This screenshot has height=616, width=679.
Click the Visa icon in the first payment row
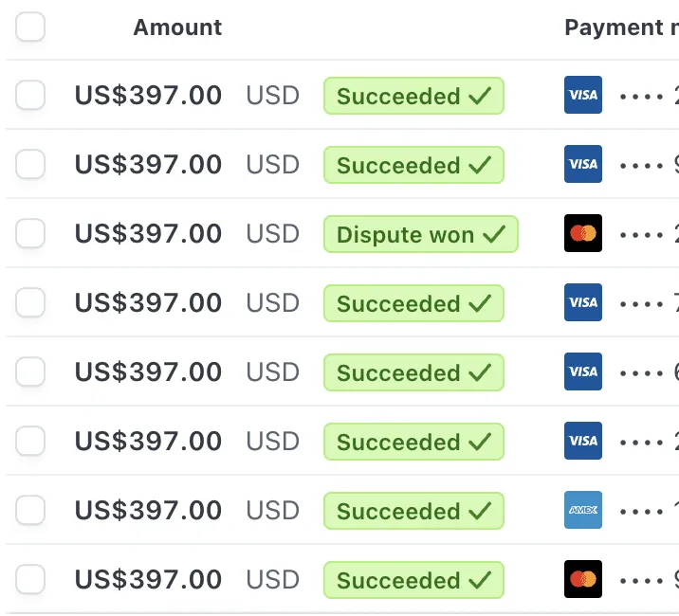582,95
